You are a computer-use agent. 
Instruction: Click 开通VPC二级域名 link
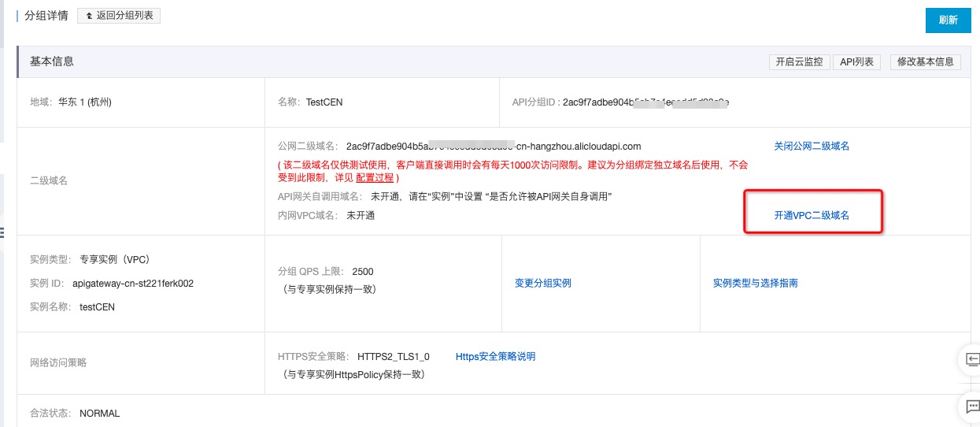[812, 216]
